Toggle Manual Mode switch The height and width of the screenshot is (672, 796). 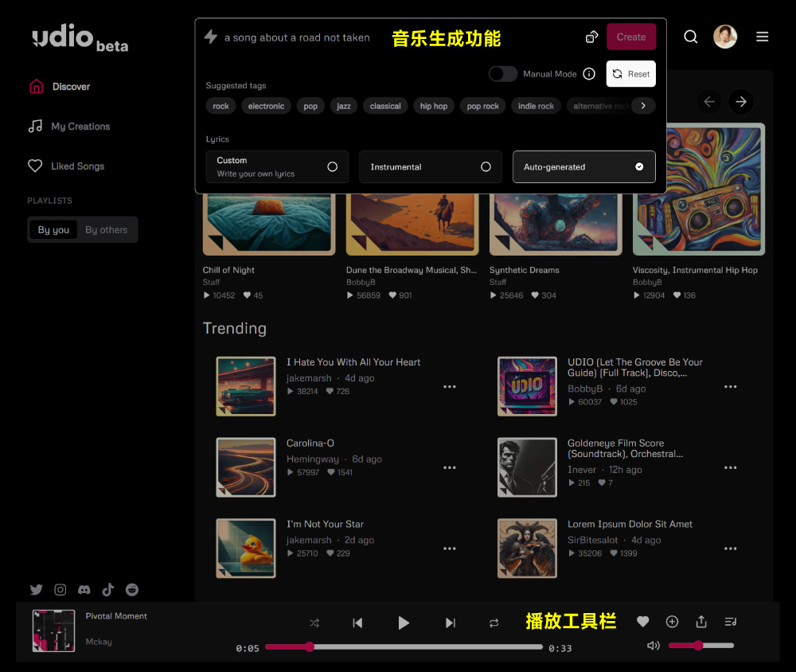(x=502, y=74)
